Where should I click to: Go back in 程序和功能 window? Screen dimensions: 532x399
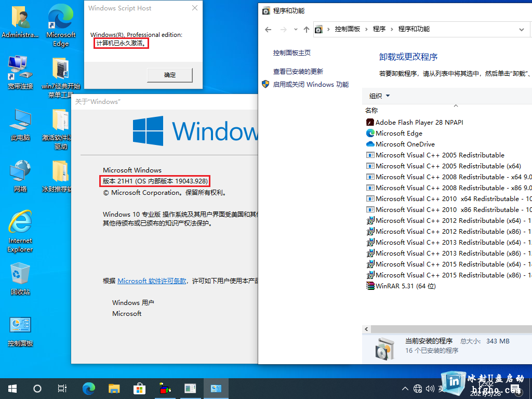(268, 30)
